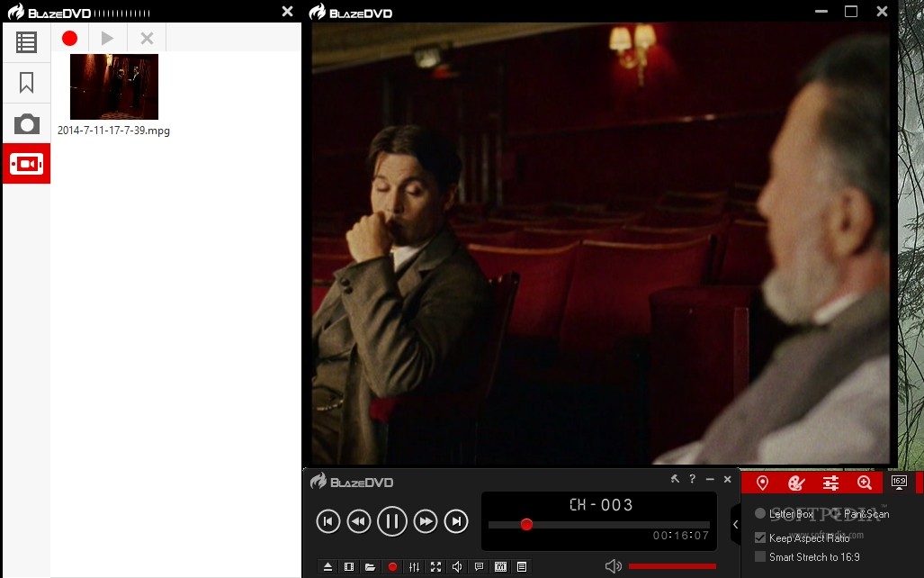Click the CH-003 chapter display
The image size is (924, 578).
click(601, 505)
